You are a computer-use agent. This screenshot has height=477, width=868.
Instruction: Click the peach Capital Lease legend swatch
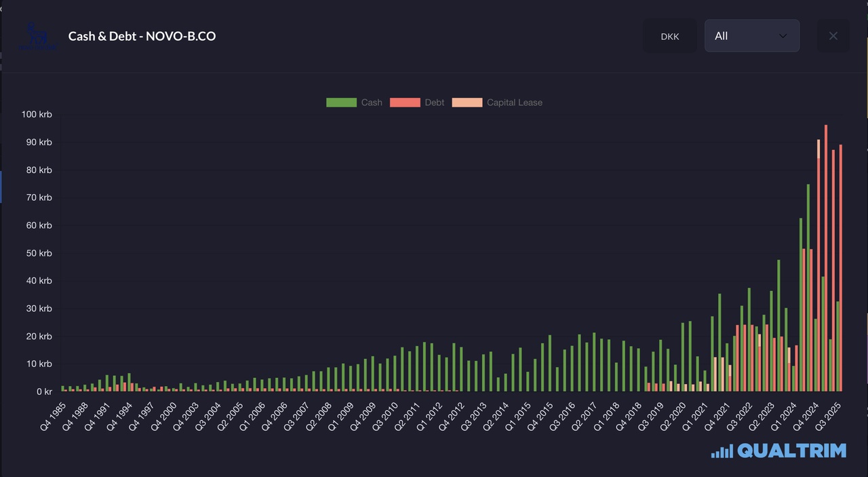point(467,102)
